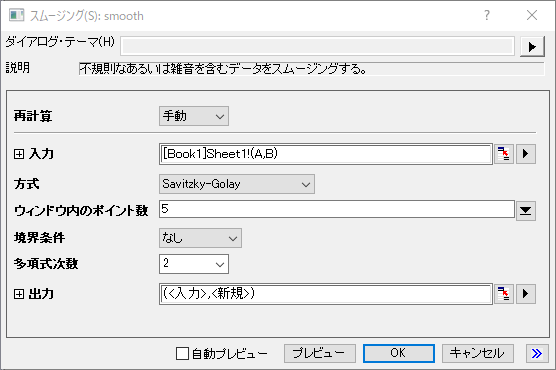
Task: Expand the preview panel with double-chevron button
Action: click(537, 353)
